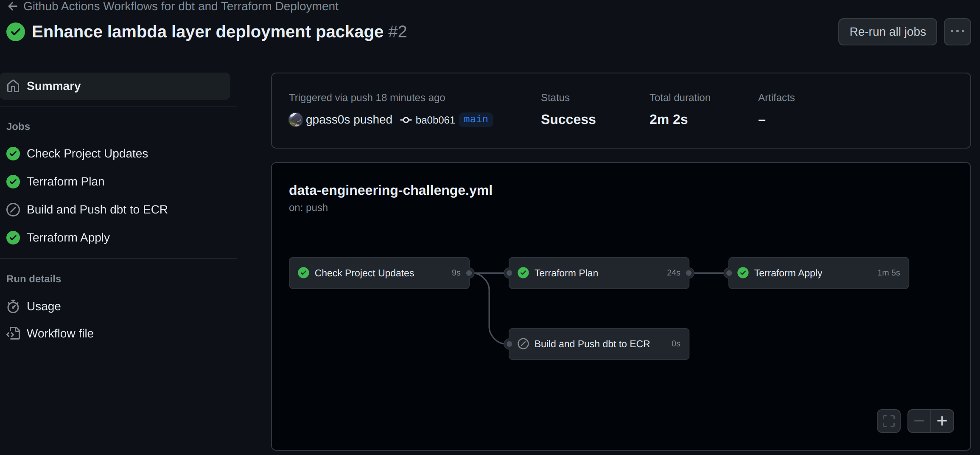The width and height of the screenshot is (980, 455).
Task: Click Re-run all jobs button
Action: [888, 32]
